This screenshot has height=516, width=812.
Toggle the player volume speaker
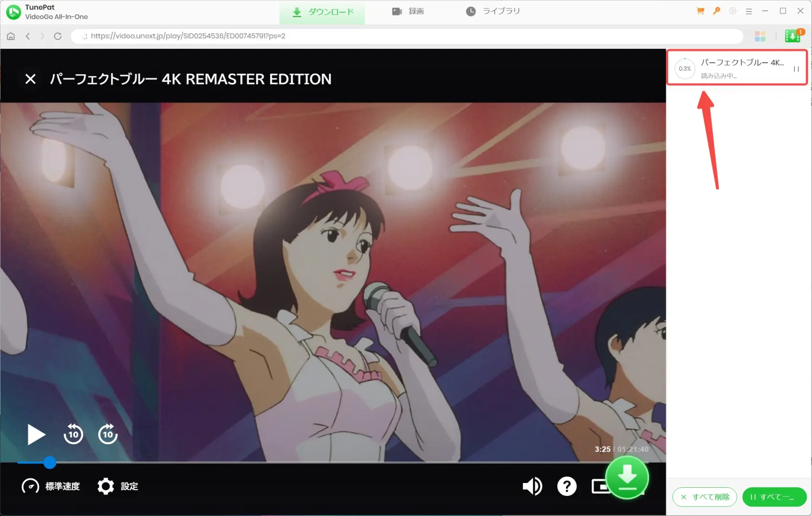(532, 486)
